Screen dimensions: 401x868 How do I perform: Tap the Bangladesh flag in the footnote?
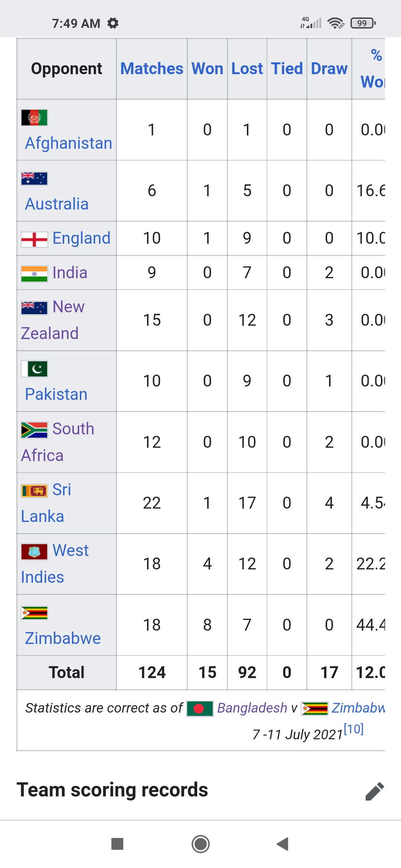pyautogui.click(x=200, y=709)
